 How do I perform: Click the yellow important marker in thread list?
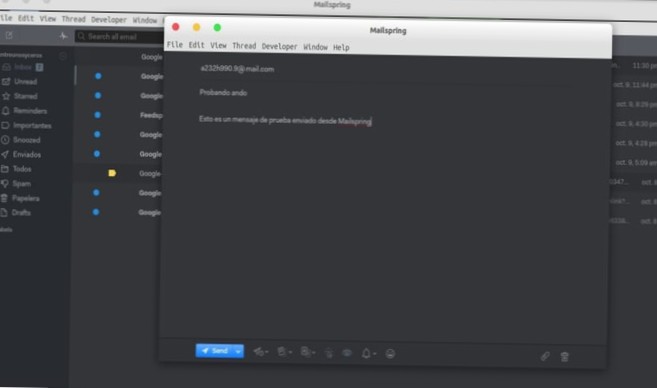coord(112,173)
